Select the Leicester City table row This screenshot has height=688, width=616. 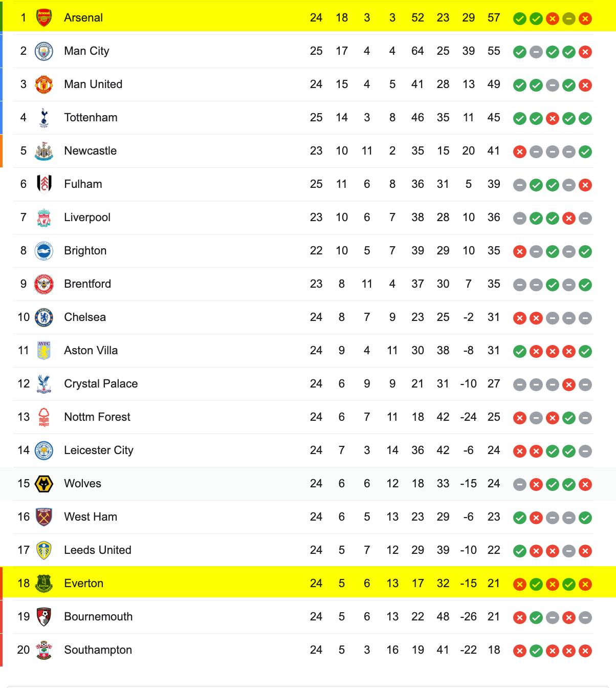[303, 450]
